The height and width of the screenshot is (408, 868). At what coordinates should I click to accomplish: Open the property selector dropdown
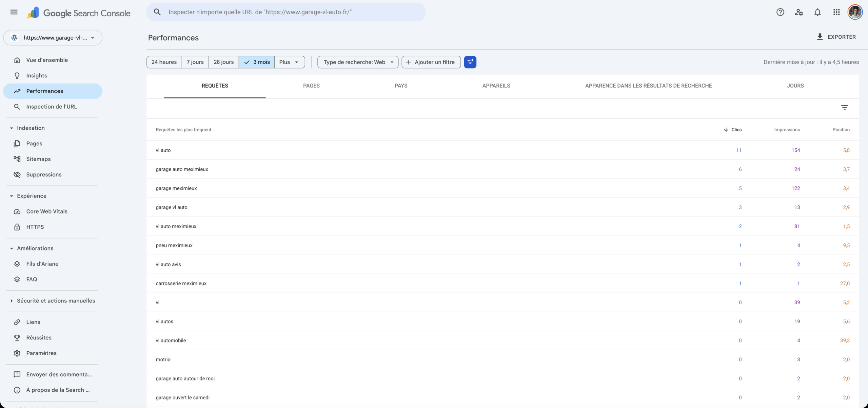coord(53,38)
